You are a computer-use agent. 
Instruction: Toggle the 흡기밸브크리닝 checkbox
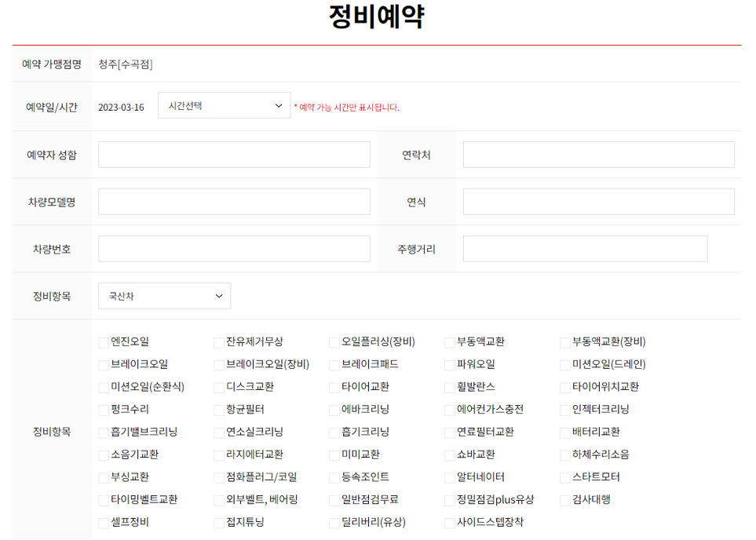(x=103, y=433)
